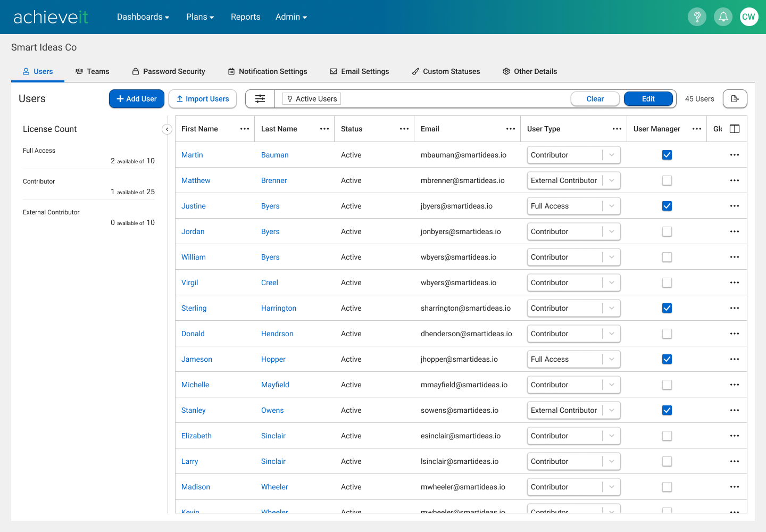766x532 pixels.
Task: Open row actions for Virgil Creel
Action: click(x=735, y=282)
